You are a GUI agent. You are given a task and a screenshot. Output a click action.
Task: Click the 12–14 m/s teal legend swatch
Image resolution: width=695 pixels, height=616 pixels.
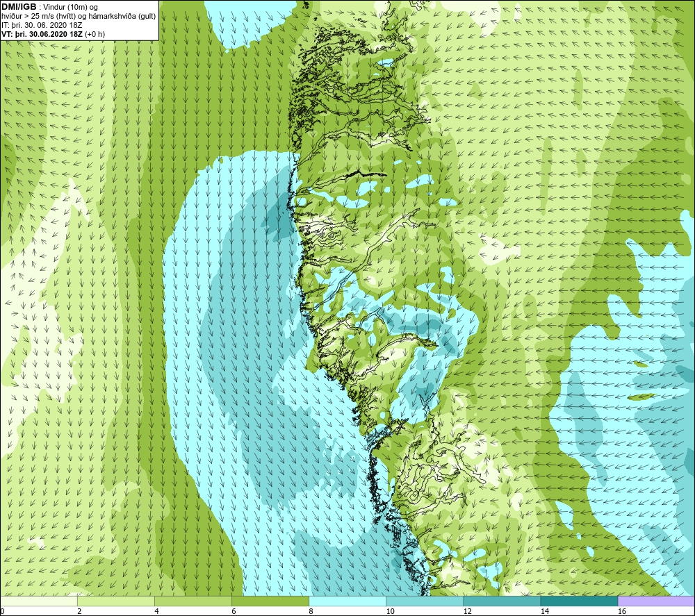point(502,601)
